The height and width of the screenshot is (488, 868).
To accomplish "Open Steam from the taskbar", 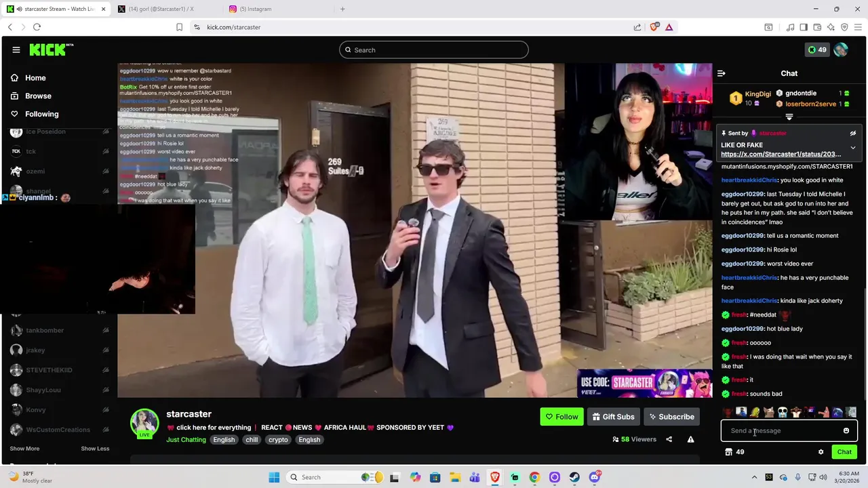I will tap(574, 477).
